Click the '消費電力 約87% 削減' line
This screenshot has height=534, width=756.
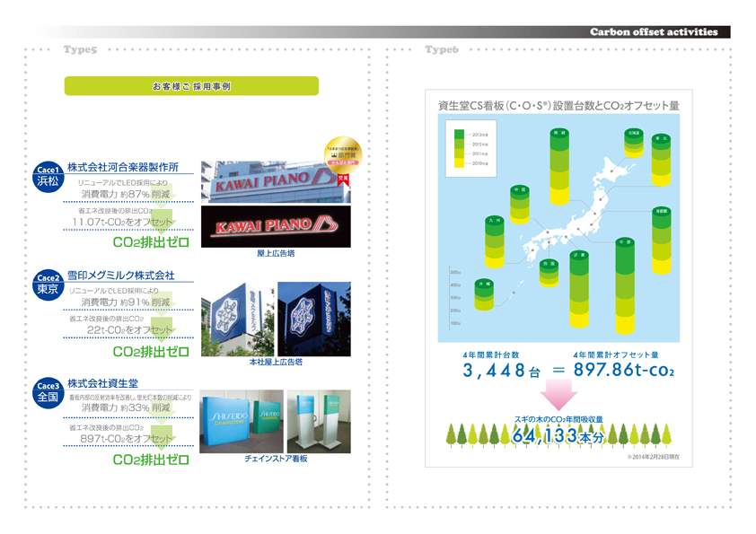126,194
